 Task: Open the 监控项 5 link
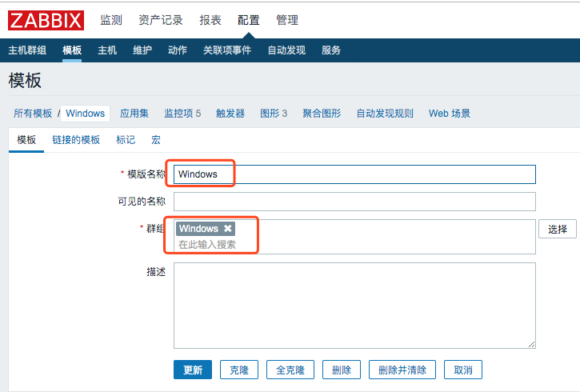(x=182, y=113)
